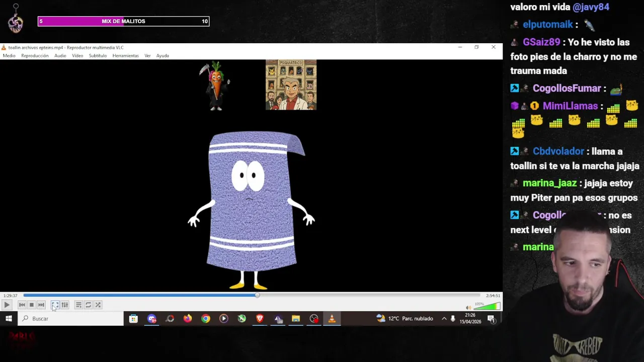Open File Explorer from the taskbar
Screen dimensions: 644x362
coord(296,318)
